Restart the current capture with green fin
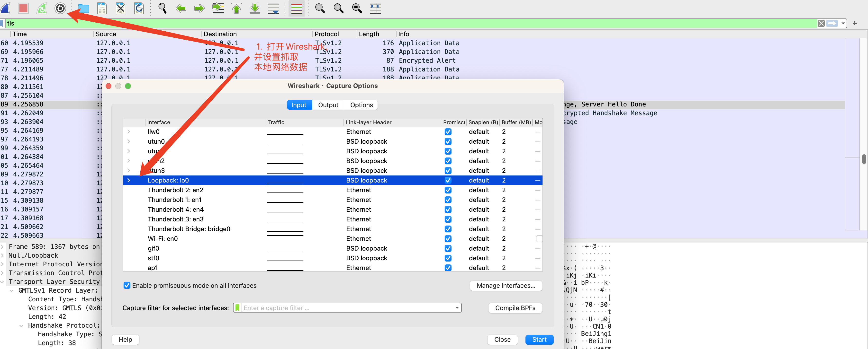This screenshot has width=868, height=349. coord(42,8)
